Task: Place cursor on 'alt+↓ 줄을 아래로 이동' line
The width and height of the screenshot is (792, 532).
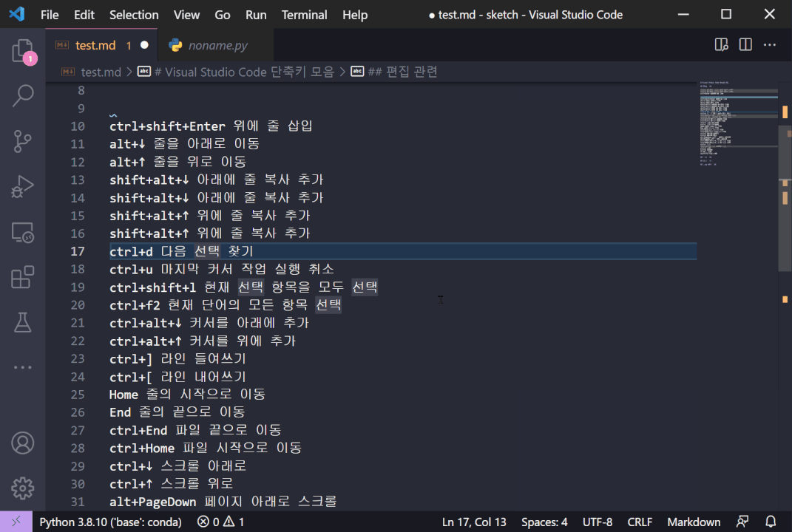Action: pos(184,144)
